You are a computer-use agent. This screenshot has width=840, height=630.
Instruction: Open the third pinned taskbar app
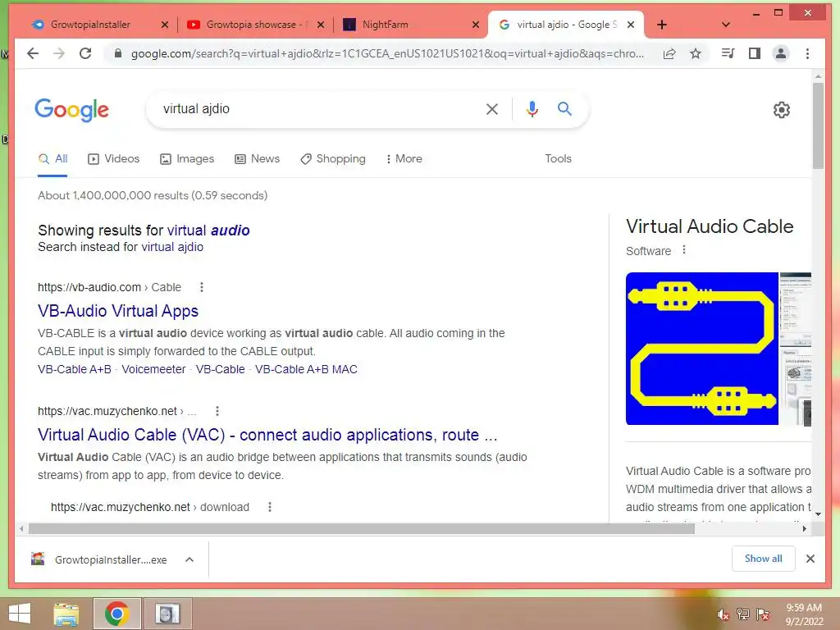[x=167, y=614]
